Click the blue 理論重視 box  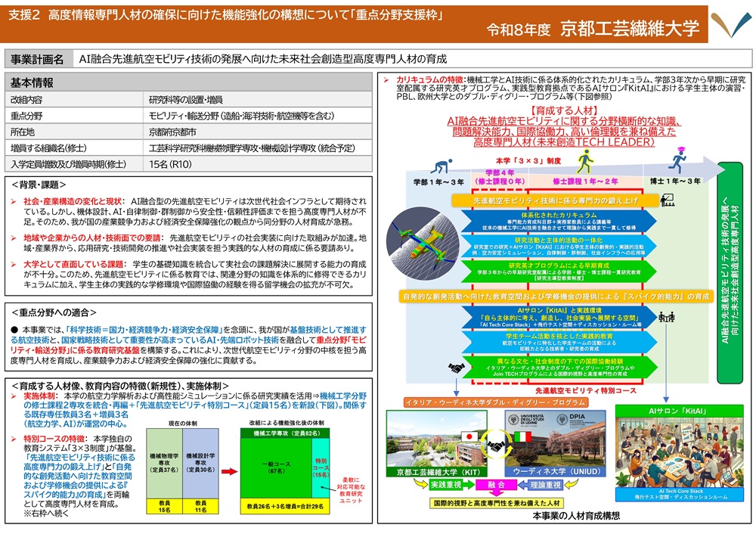[546, 485]
